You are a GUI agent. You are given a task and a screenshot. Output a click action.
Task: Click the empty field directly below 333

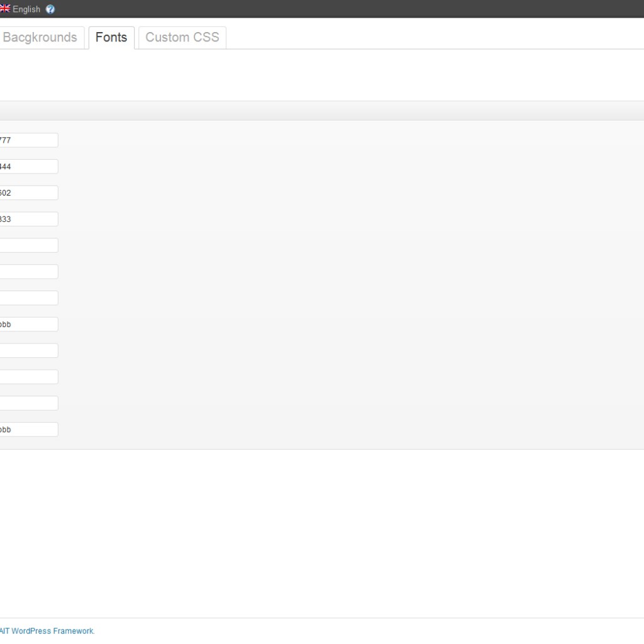[x=28, y=245]
